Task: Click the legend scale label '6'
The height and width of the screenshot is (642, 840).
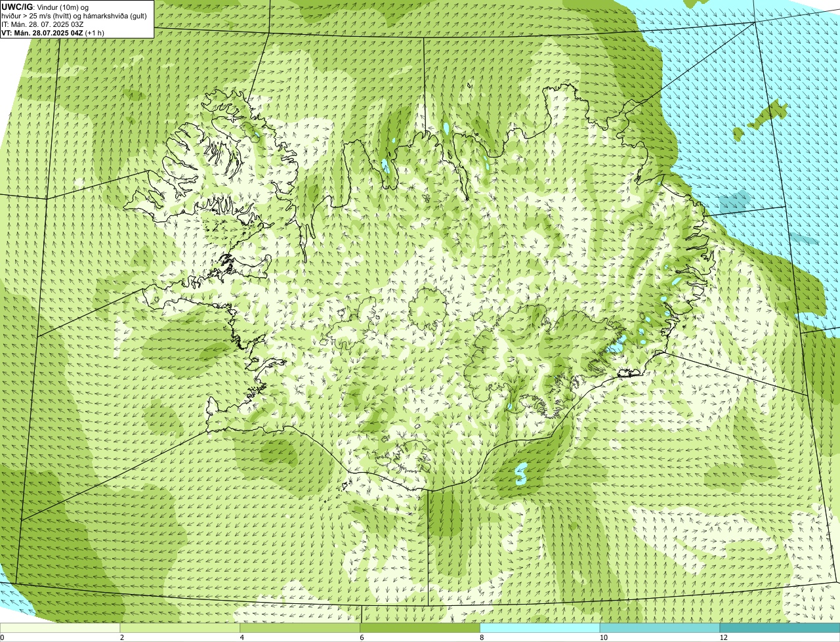Action: 362,637
